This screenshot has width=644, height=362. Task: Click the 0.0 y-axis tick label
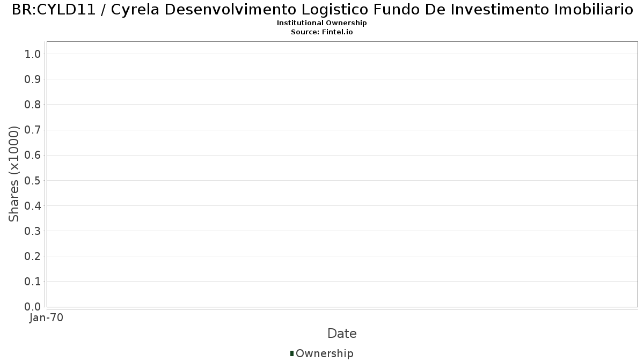[33, 307]
